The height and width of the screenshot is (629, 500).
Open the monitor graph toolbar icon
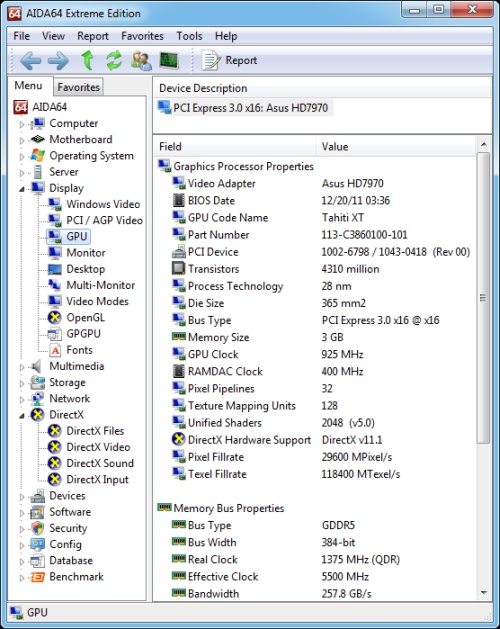(x=169, y=61)
